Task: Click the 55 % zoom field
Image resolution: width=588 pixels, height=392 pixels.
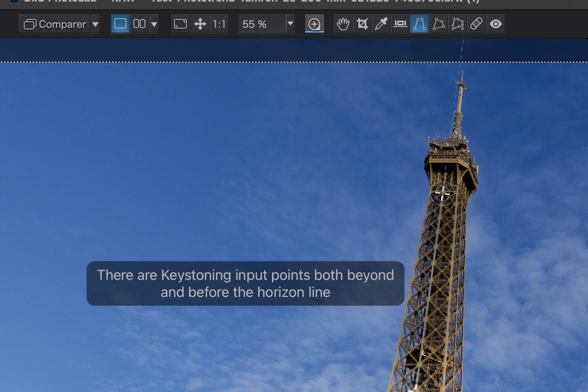Action: [x=261, y=24]
